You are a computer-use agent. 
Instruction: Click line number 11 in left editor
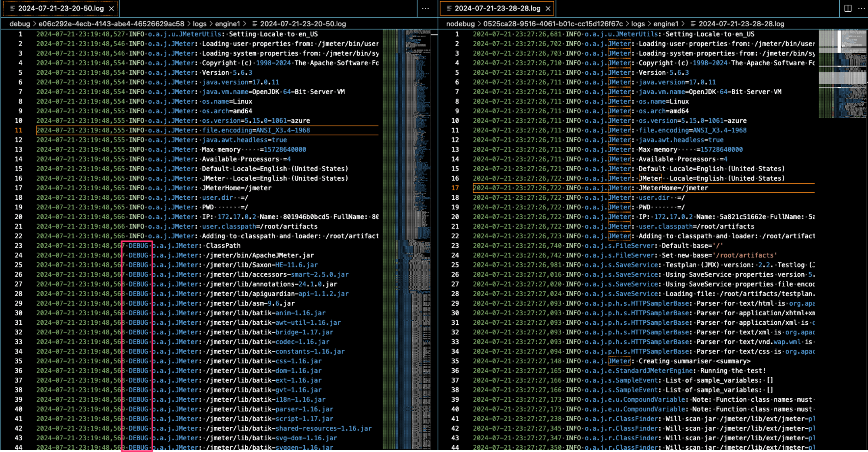[x=18, y=130]
